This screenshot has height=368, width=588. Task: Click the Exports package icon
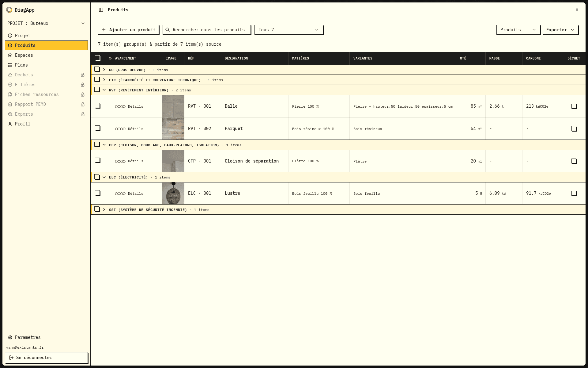coord(10,114)
